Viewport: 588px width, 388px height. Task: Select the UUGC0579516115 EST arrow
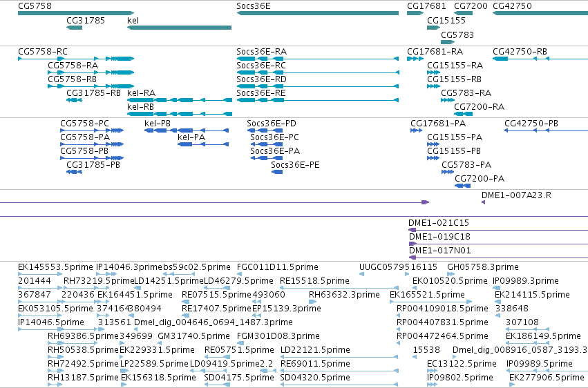coord(361,274)
